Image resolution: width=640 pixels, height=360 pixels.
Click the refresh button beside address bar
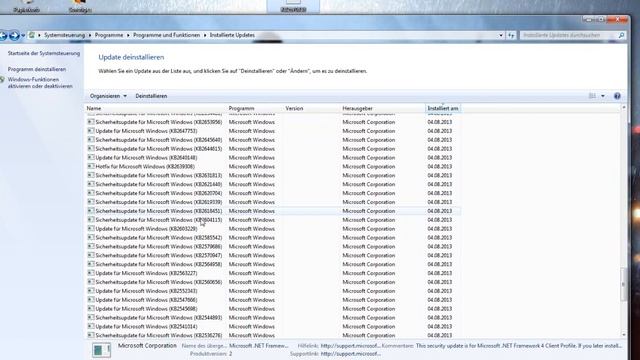pyautogui.click(x=511, y=36)
